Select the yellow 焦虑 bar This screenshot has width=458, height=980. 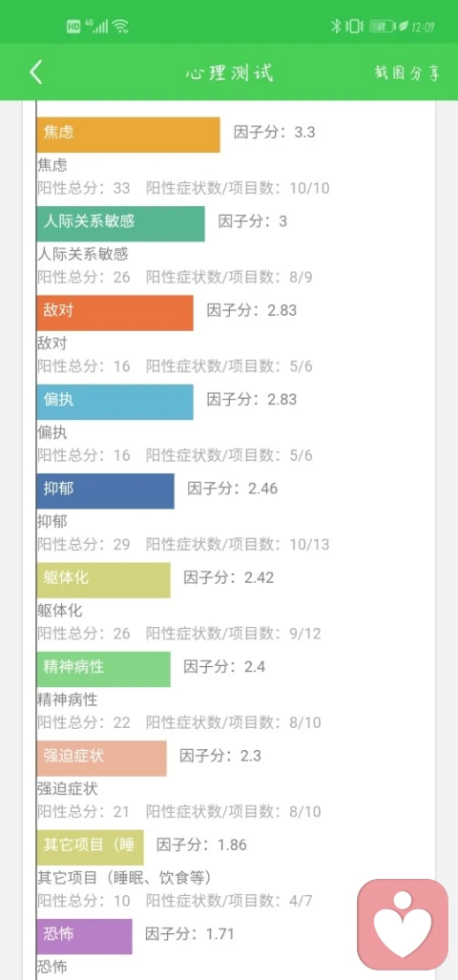point(128,135)
